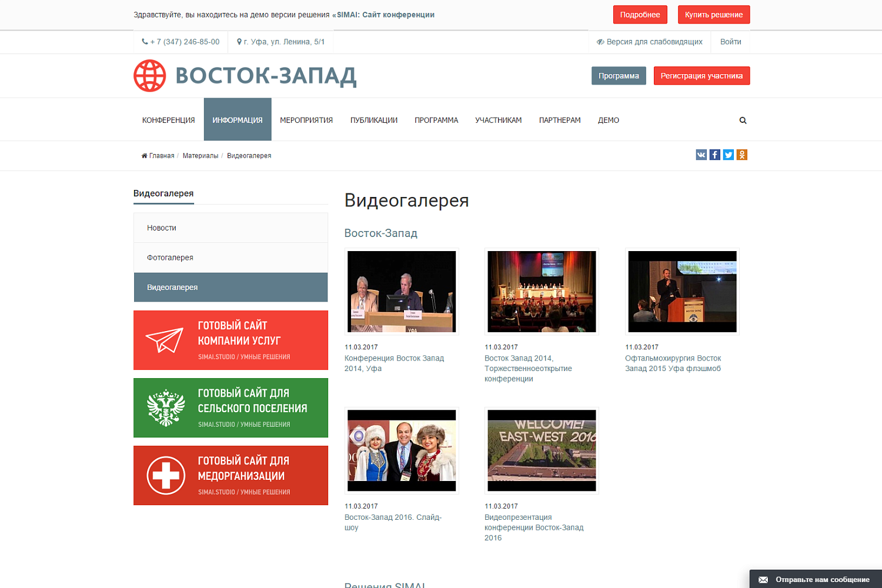Enable version for visually impaired
Image resolution: width=882 pixels, height=588 pixels.
(x=649, y=42)
